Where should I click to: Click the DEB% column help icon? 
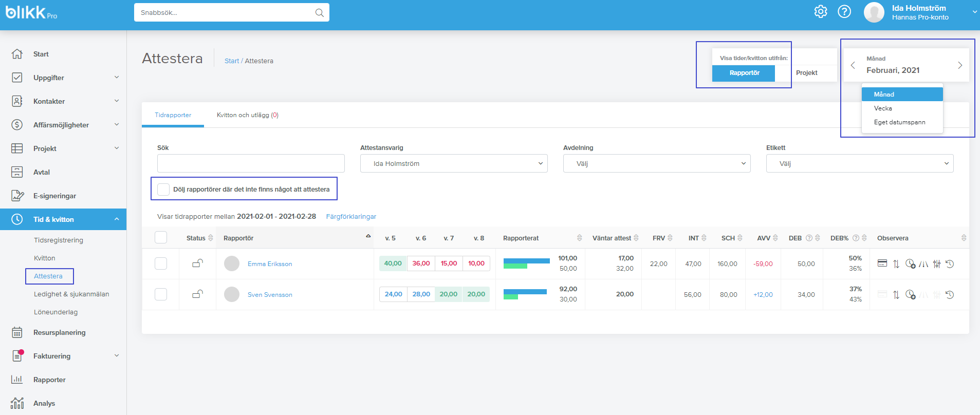856,238
